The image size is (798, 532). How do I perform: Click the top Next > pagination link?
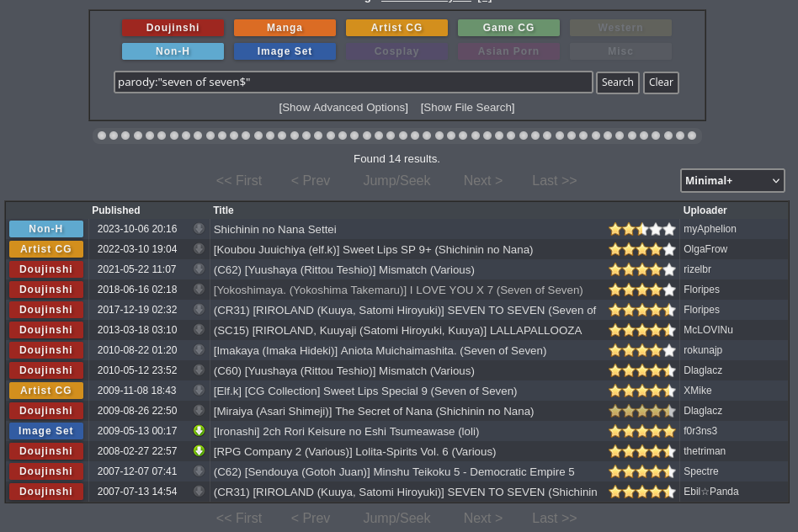(483, 180)
